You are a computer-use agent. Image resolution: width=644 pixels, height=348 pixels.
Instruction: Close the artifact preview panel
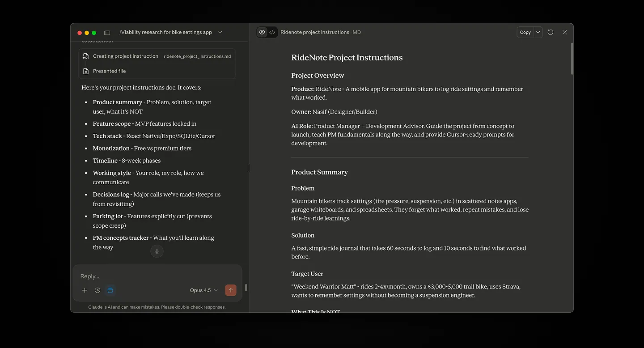pyautogui.click(x=565, y=32)
